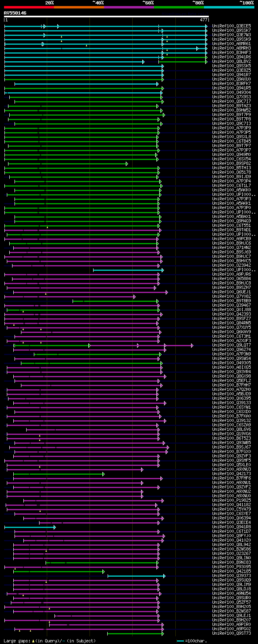
Task: Select label UniRef100_B9IJD9
Action: (x=231, y=177)
